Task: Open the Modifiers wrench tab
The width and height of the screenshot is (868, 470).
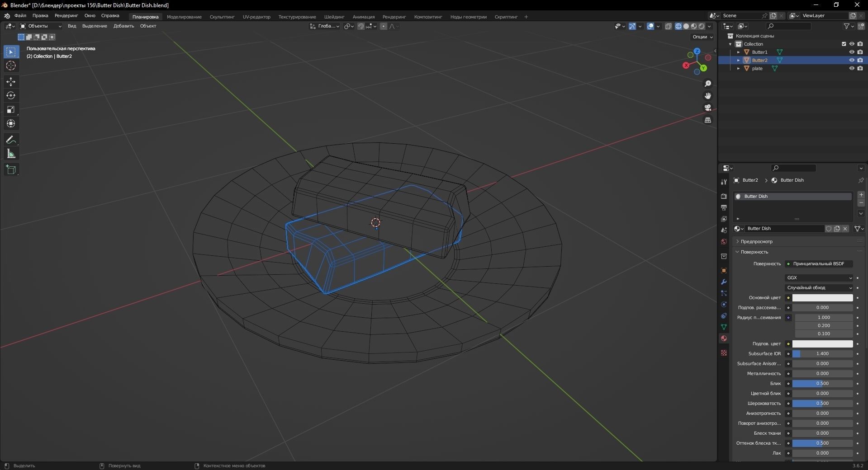Action: (x=724, y=282)
